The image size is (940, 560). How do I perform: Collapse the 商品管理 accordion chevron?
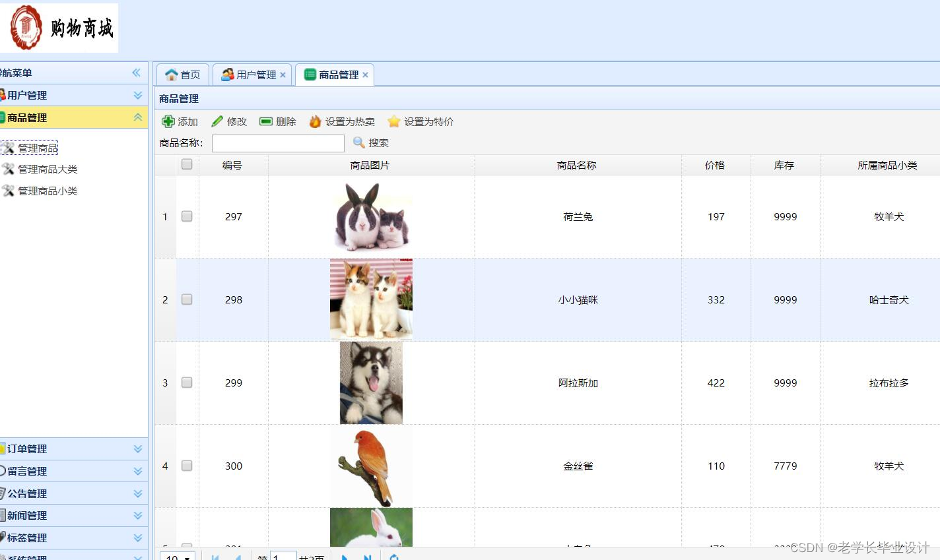(138, 117)
